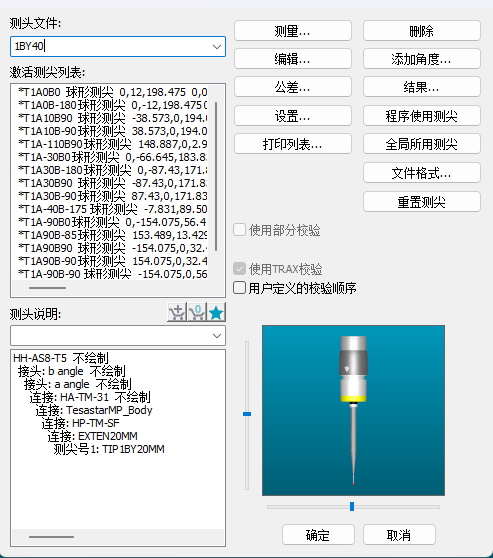
Task: Select the 连接: TesastarMP_Body entry
Action: [94, 410]
